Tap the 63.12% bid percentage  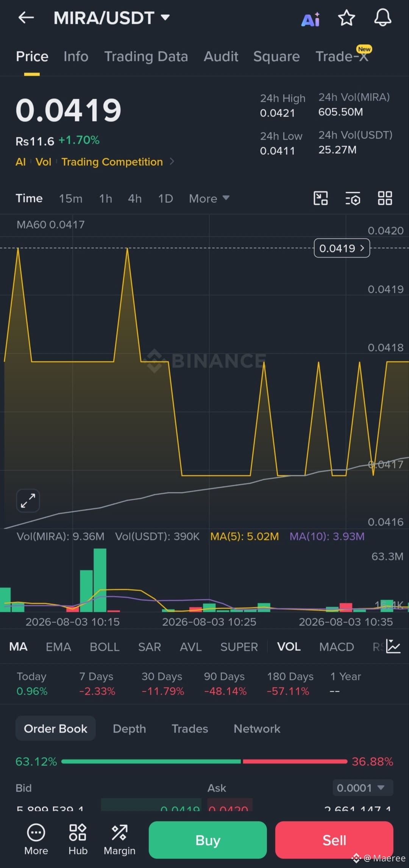(x=36, y=761)
